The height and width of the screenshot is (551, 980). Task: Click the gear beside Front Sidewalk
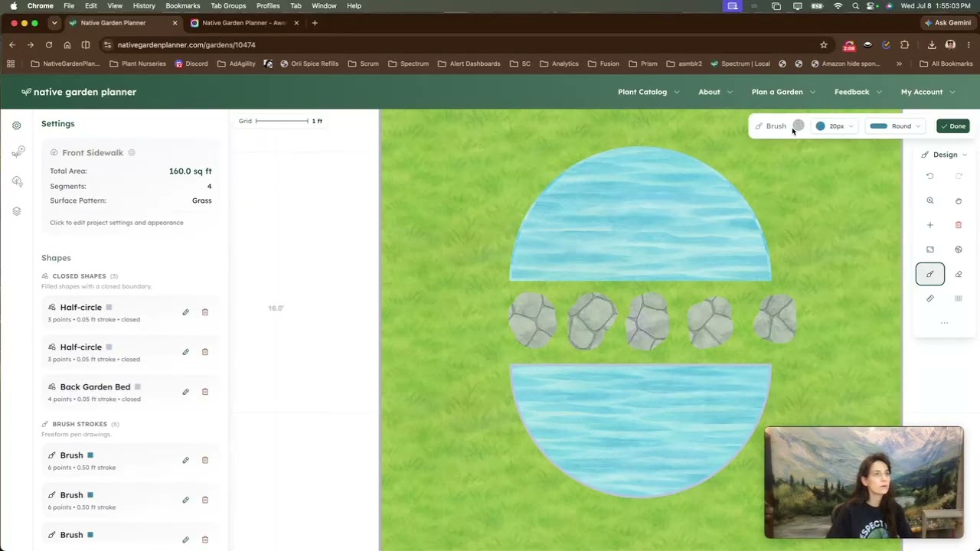click(x=132, y=153)
